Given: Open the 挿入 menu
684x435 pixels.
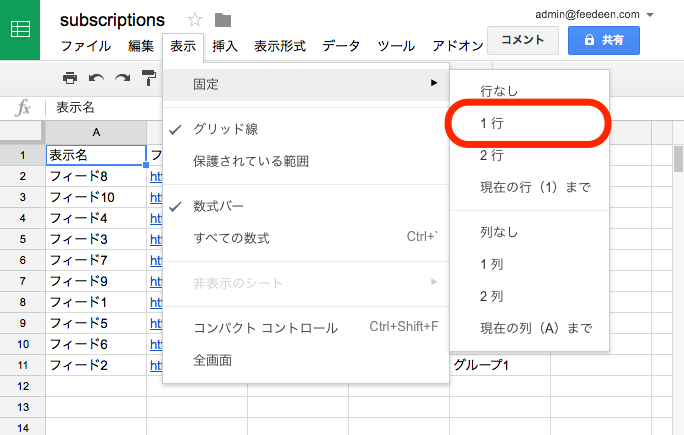Looking at the screenshot, I should pyautogui.click(x=225, y=46).
